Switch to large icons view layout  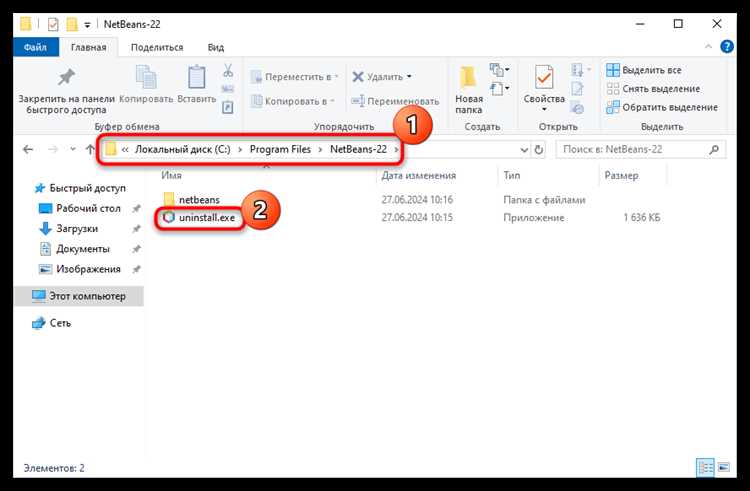click(724, 467)
